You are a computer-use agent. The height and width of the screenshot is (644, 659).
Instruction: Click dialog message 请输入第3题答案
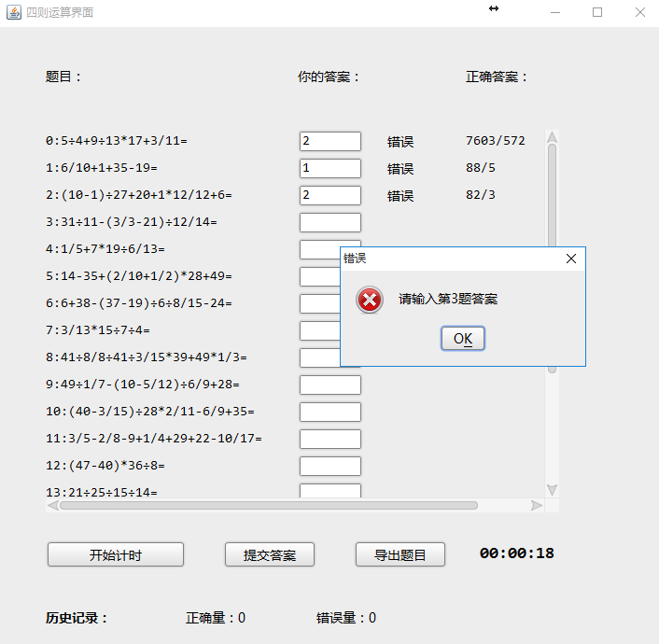click(448, 299)
